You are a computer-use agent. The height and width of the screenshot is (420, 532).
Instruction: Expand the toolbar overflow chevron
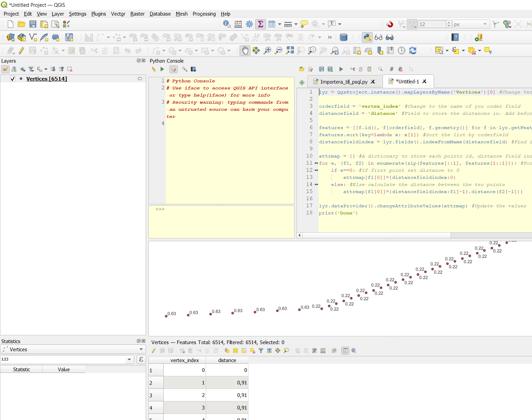pos(330,37)
